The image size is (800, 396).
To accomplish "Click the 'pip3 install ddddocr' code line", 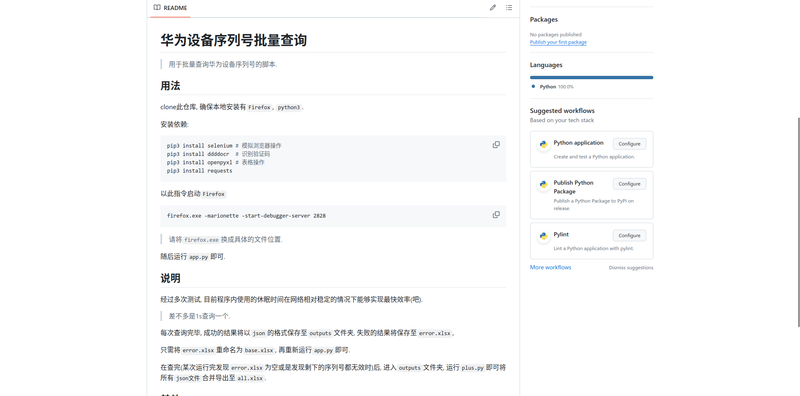I will [x=218, y=154].
